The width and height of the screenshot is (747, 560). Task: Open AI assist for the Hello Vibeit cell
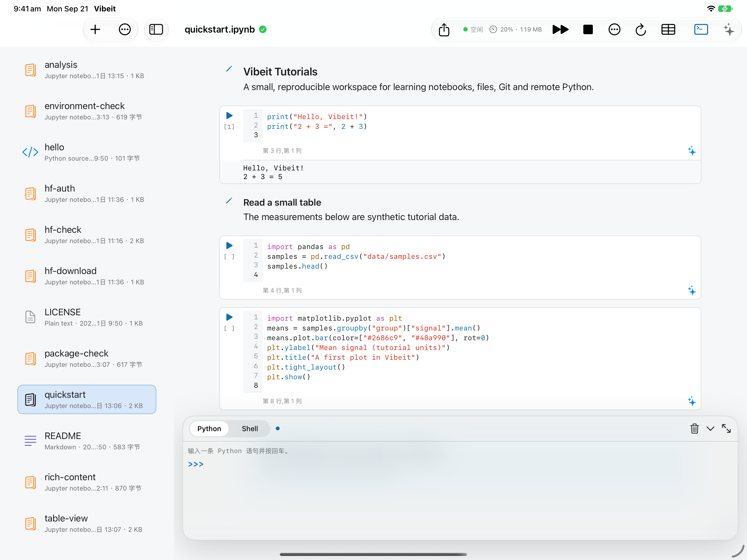coord(692,151)
